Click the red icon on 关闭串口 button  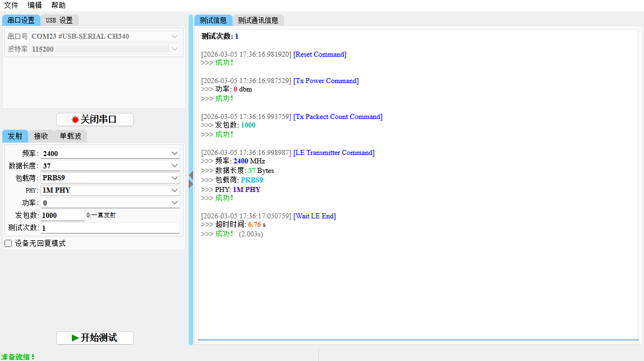[75, 120]
